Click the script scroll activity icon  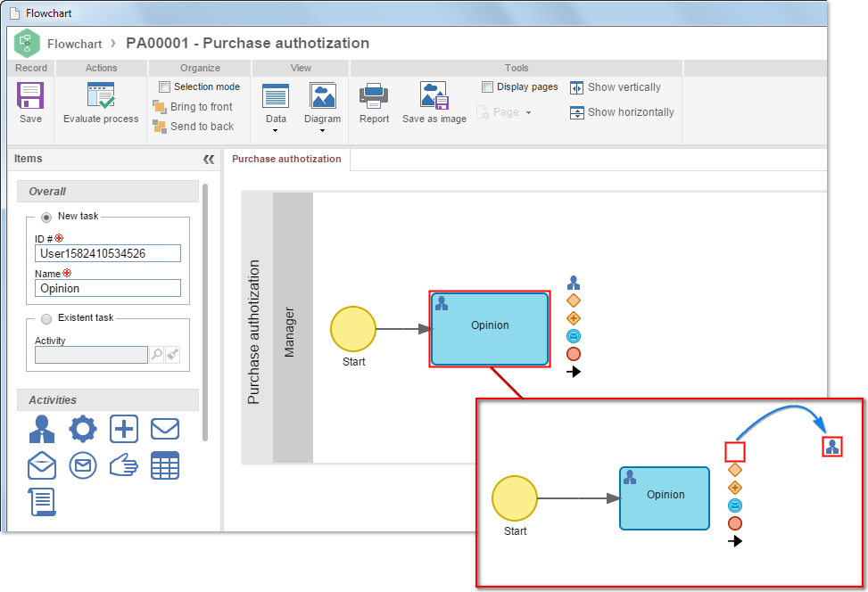pyautogui.click(x=42, y=502)
